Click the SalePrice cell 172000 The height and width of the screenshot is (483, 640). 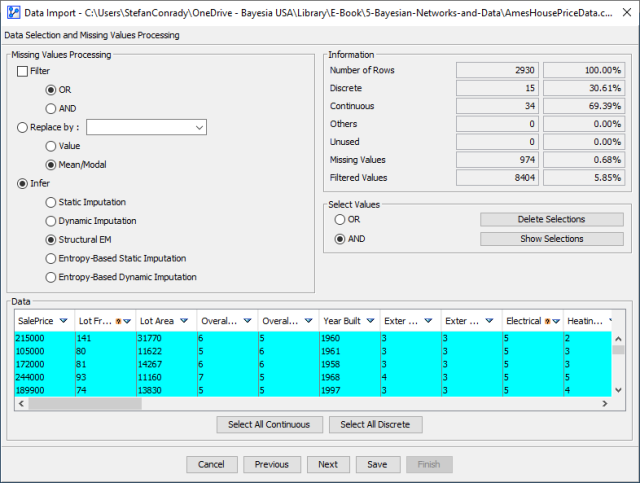click(45, 365)
